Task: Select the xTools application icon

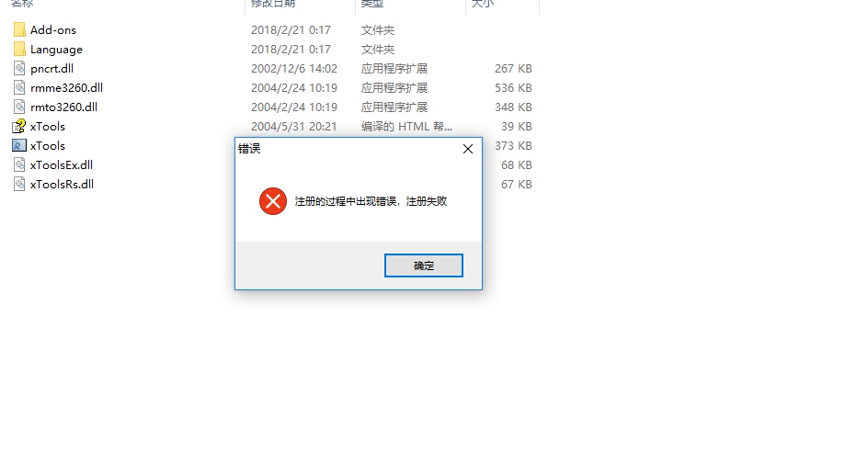Action: pos(19,145)
